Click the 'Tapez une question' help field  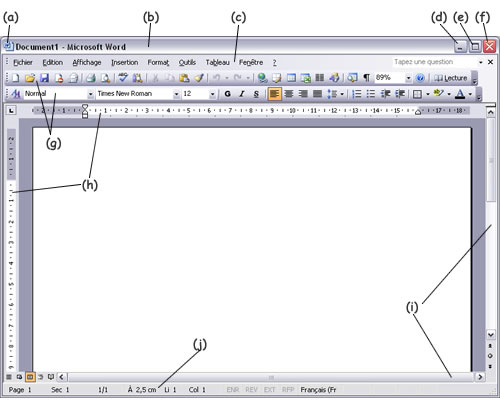pos(435,62)
